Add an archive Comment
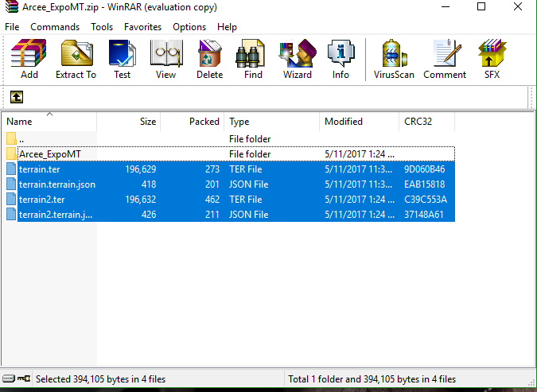537x392 pixels. 445,60
